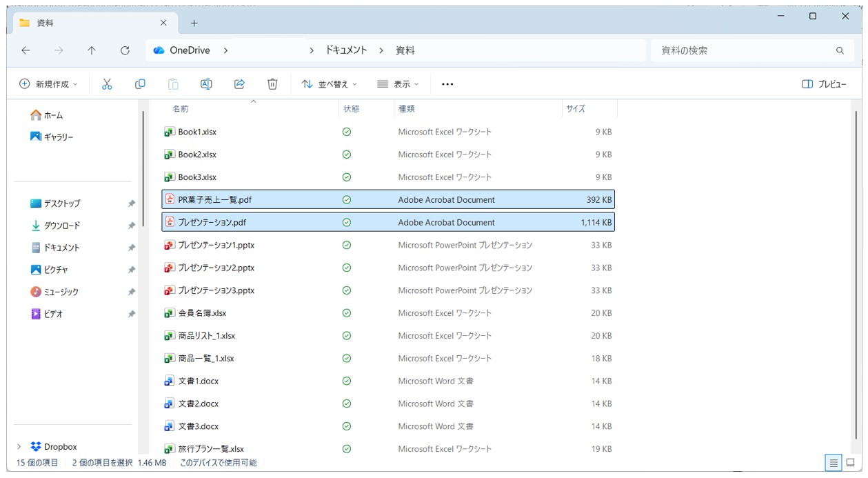The width and height of the screenshot is (868, 478).
Task: Open the 並べ替え sort dropdown
Action: (330, 84)
